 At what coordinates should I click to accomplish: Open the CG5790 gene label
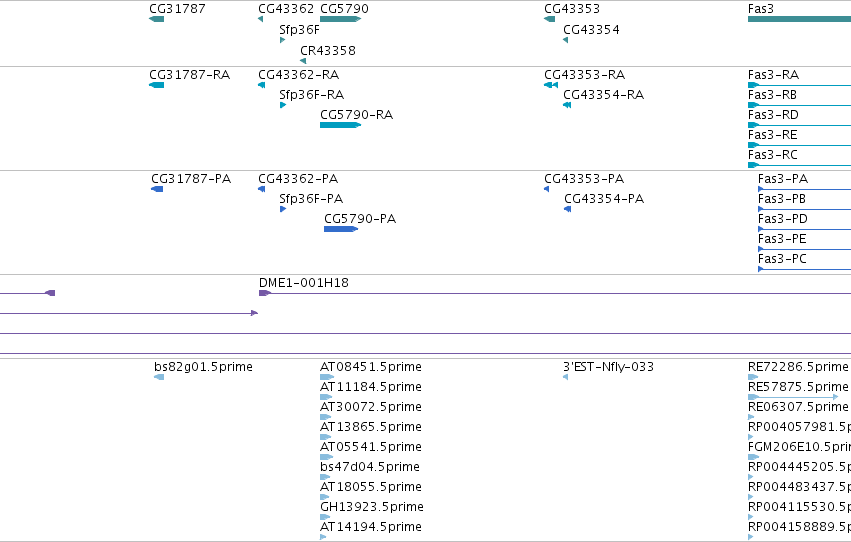(x=344, y=9)
